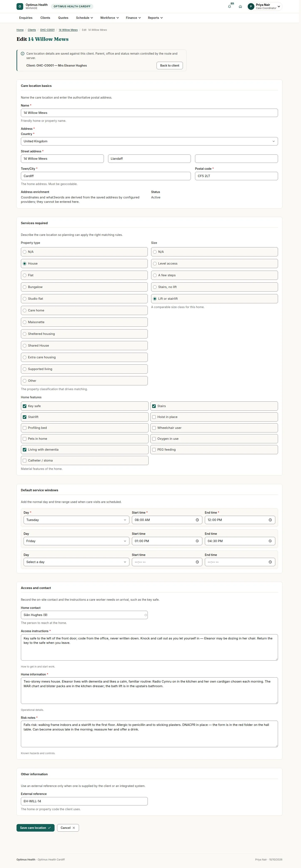Screen dimensions: 301x868
Task: Open time picker for Friday end time
Action: tap(270, 541)
